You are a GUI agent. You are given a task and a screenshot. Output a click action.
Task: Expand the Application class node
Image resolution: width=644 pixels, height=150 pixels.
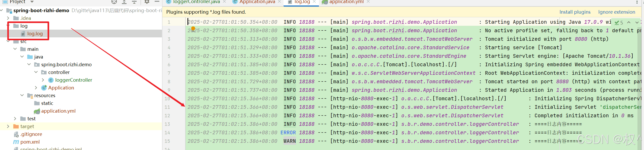click(x=36, y=88)
